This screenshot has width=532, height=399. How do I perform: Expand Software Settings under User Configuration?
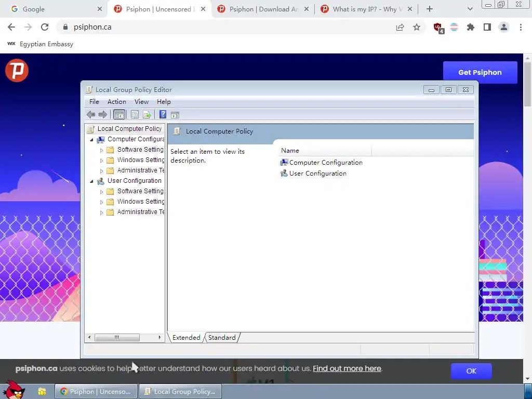tap(101, 192)
